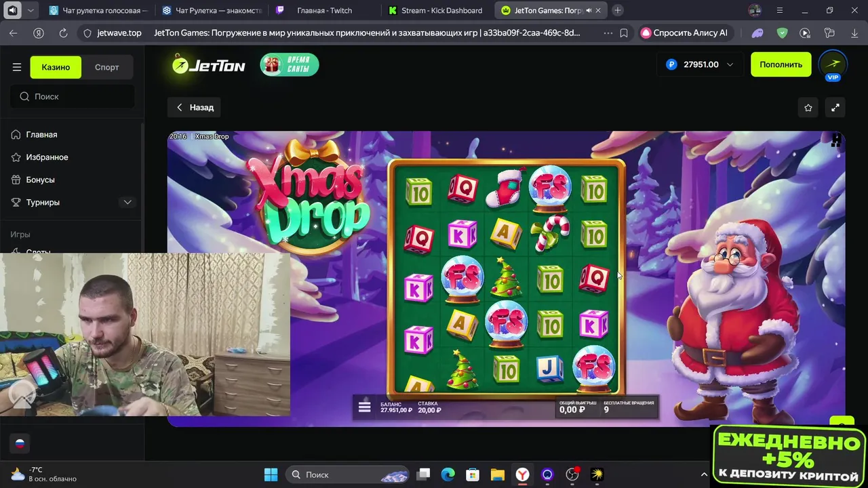Open the hamburger menu in JetTon sidebar
Viewport: 868px width, 488px height.
pos(17,67)
